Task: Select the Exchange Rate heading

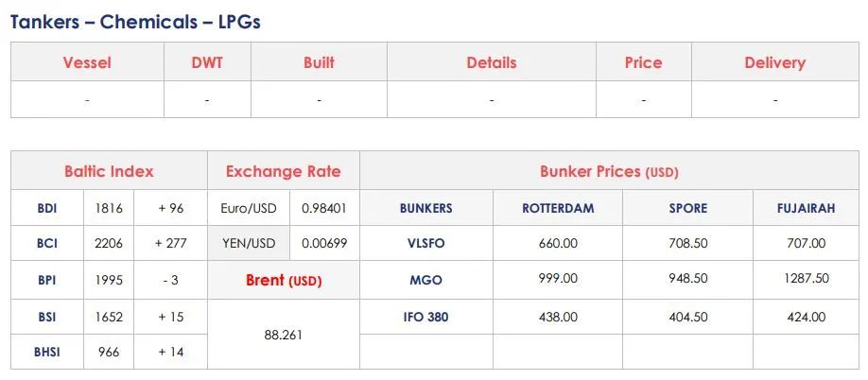Action: pos(284,171)
